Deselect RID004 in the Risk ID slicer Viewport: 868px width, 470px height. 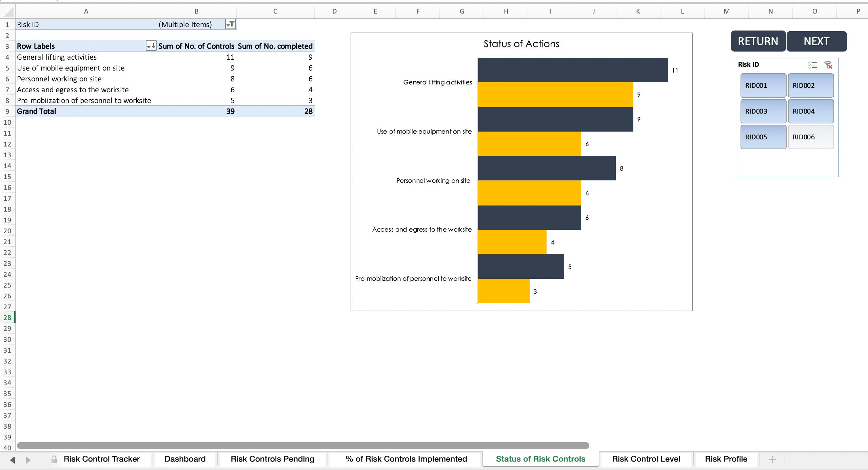point(810,111)
